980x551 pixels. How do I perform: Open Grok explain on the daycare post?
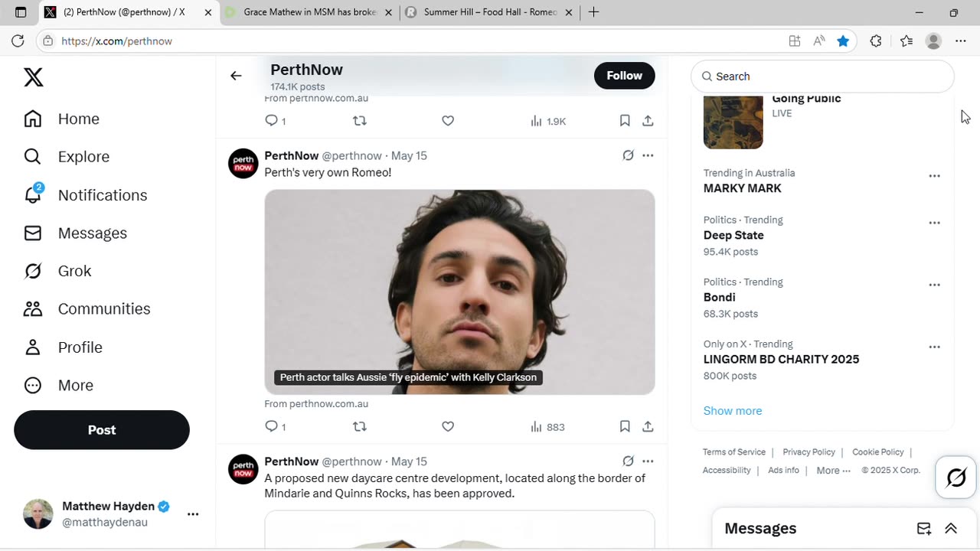pos(628,461)
